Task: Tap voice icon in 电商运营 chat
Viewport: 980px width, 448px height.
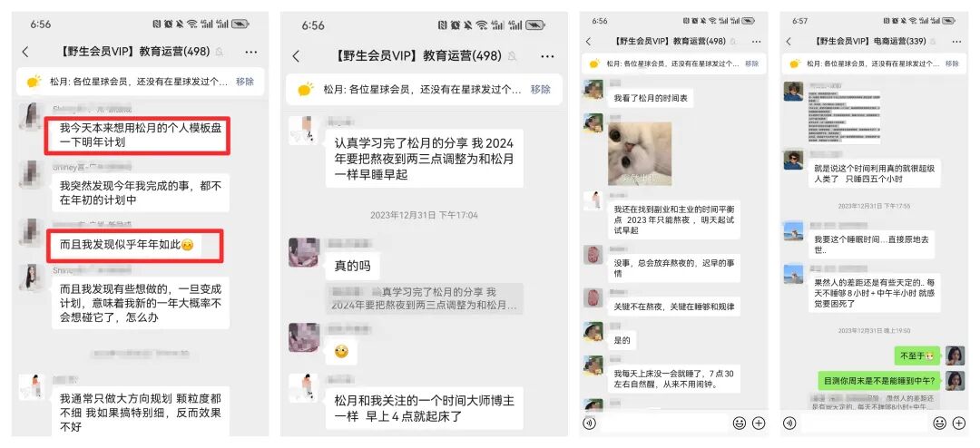Action: point(789,423)
